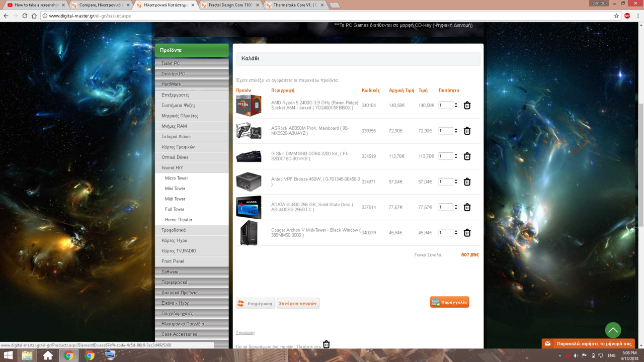Adjust quantity stepper for Cougar Archon
This screenshot has height=362, width=644.
[x=456, y=233]
